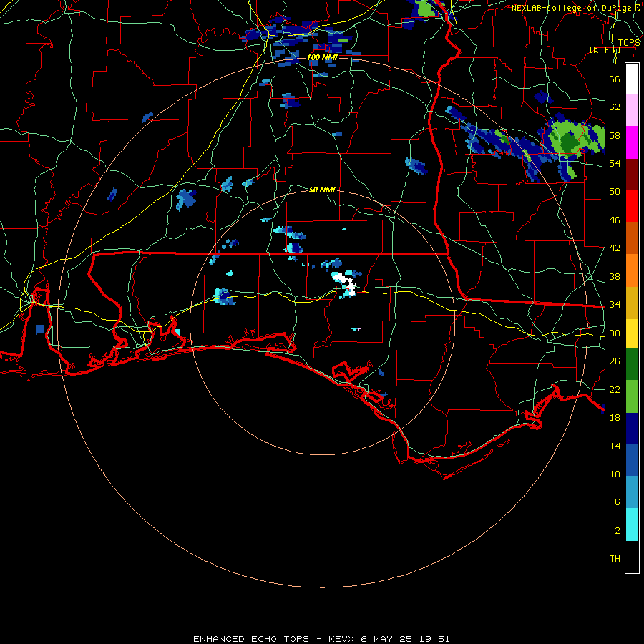Click the "42" legend value
Viewport: 644px width, 644px height.
[615, 248]
